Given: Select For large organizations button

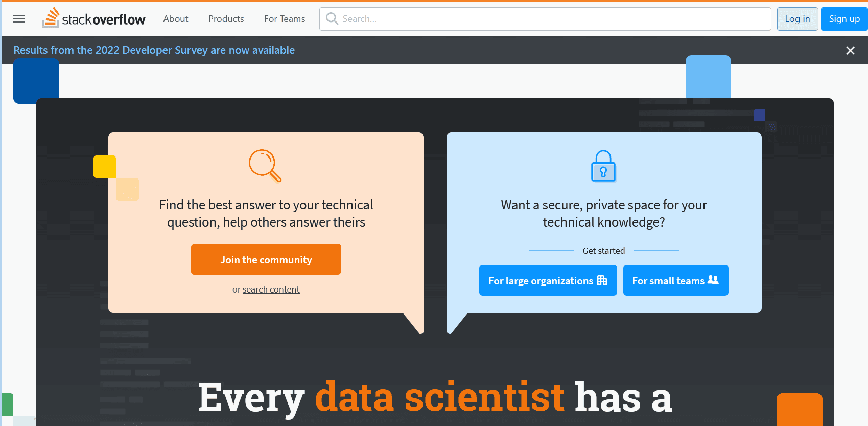Looking at the screenshot, I should pos(548,280).
